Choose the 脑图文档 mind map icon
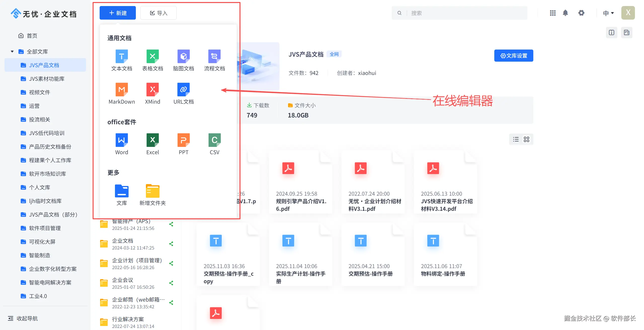 [183, 56]
